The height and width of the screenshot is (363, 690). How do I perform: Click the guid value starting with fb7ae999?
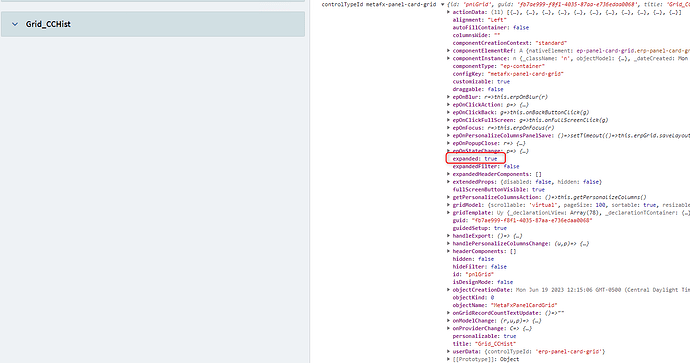[532, 220]
